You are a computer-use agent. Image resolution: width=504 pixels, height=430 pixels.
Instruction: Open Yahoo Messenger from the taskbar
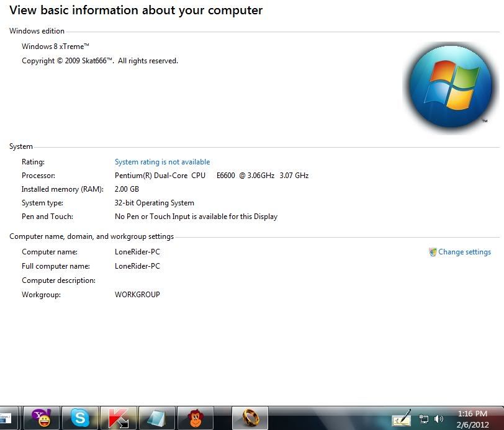[42, 418]
